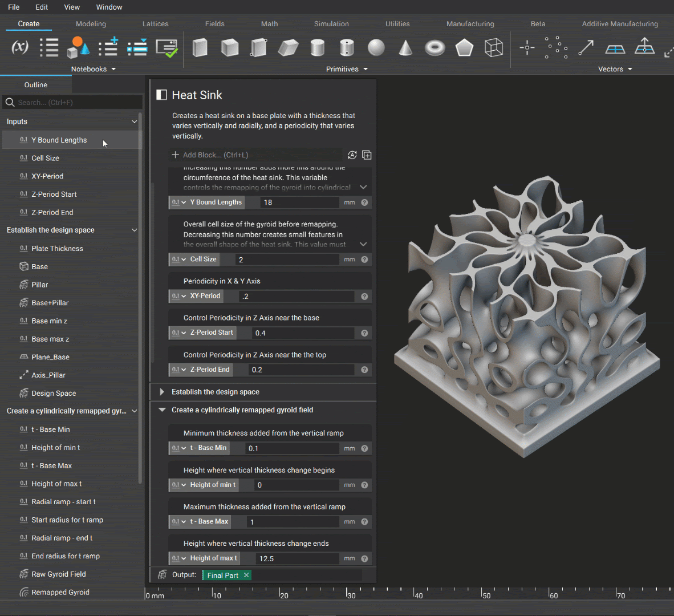Select the cylinder primitive icon

coord(317,48)
